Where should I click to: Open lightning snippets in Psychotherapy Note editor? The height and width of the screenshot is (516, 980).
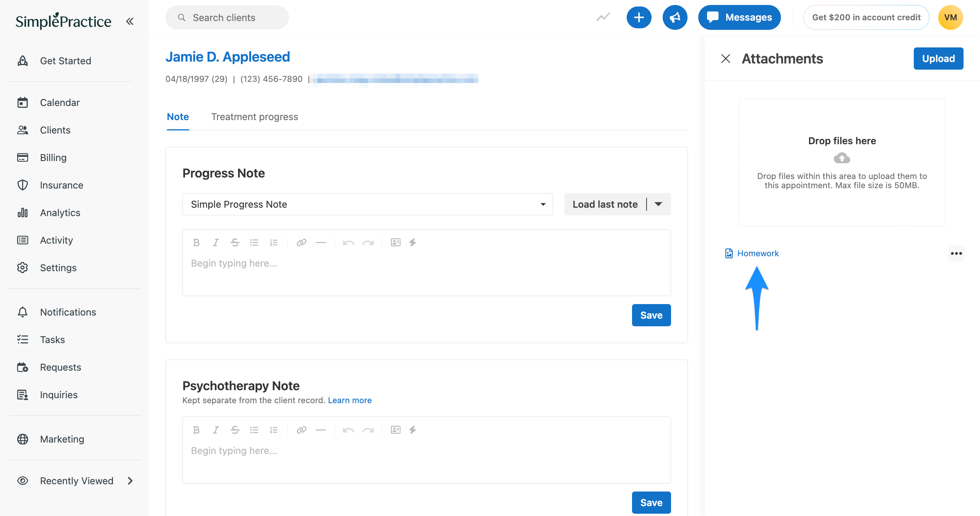[412, 430]
